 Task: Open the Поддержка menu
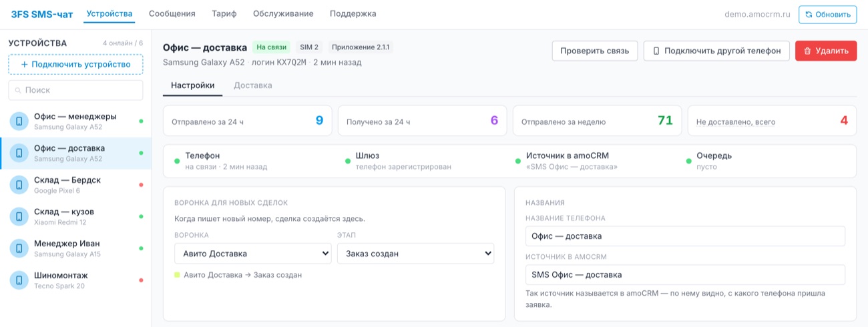point(353,13)
